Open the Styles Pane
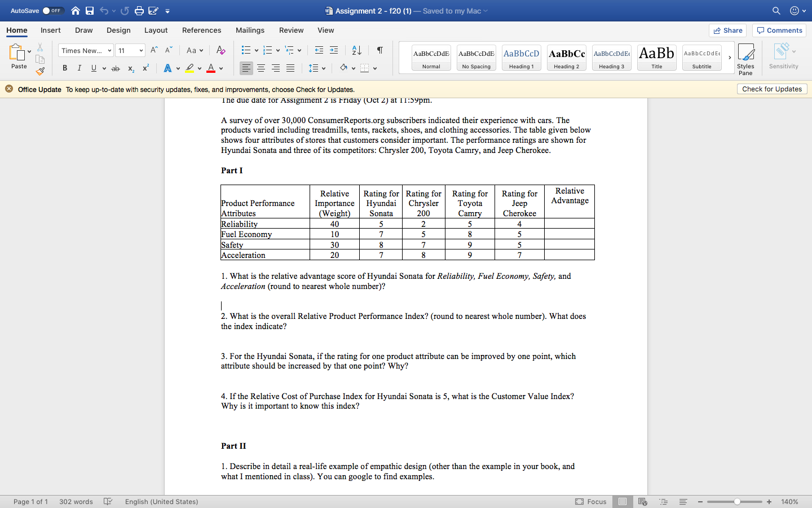The height and width of the screenshot is (508, 812). click(x=745, y=59)
